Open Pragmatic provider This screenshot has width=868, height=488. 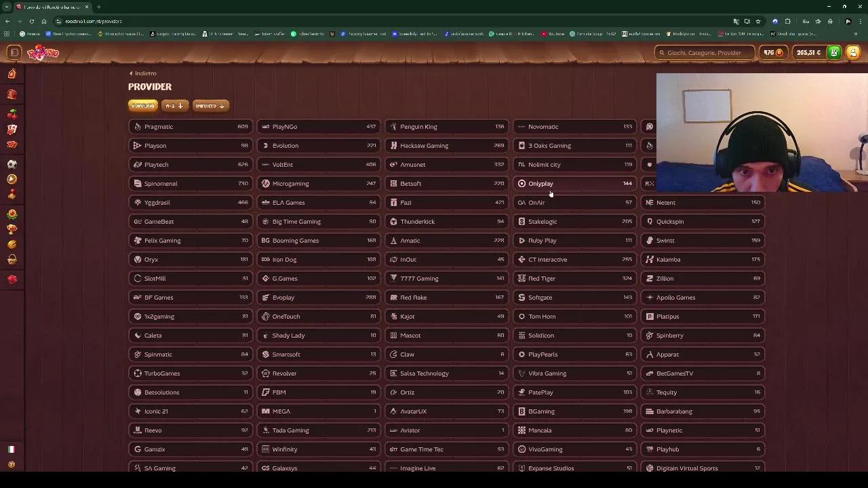[190, 127]
